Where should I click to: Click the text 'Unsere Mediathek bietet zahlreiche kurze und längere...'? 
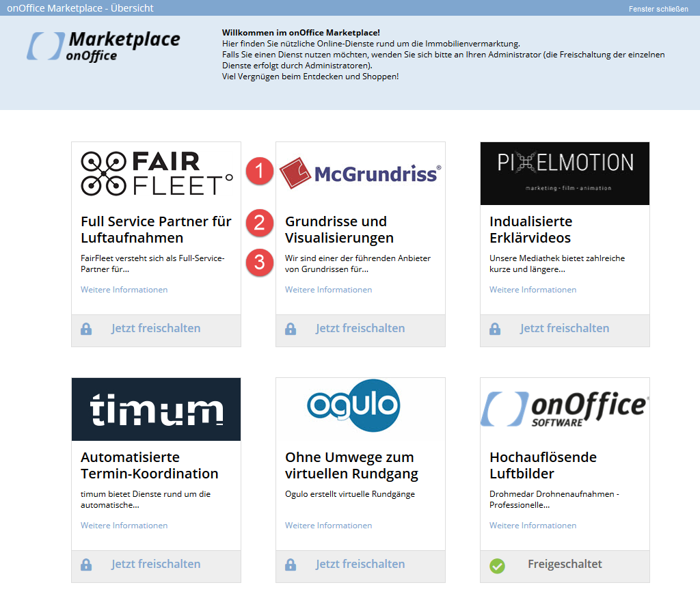pyautogui.click(x=557, y=264)
